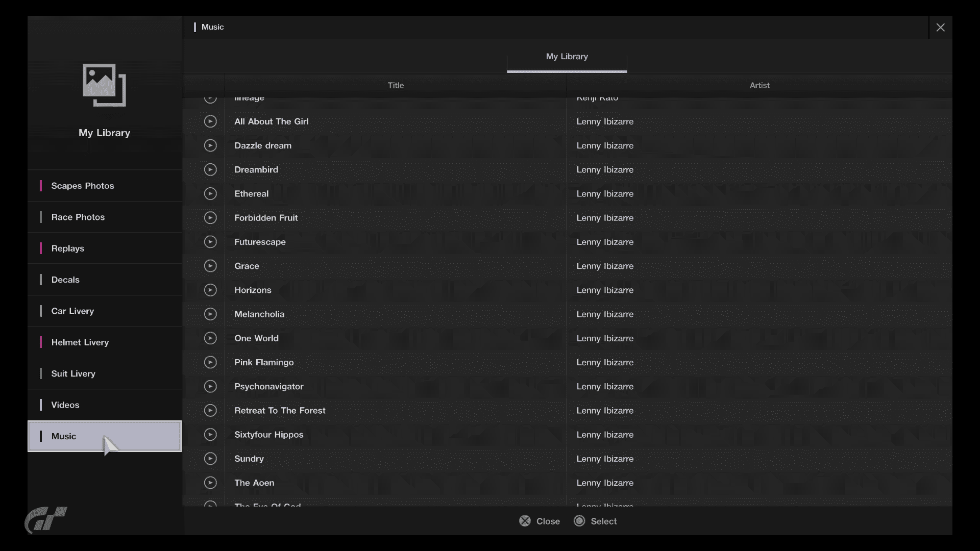
Task: Play the track All About The Girl
Action: [x=210, y=121]
